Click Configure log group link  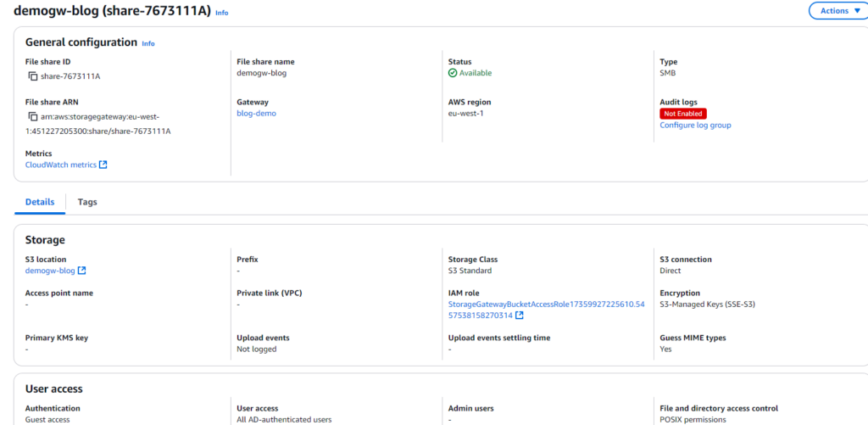[x=695, y=126]
